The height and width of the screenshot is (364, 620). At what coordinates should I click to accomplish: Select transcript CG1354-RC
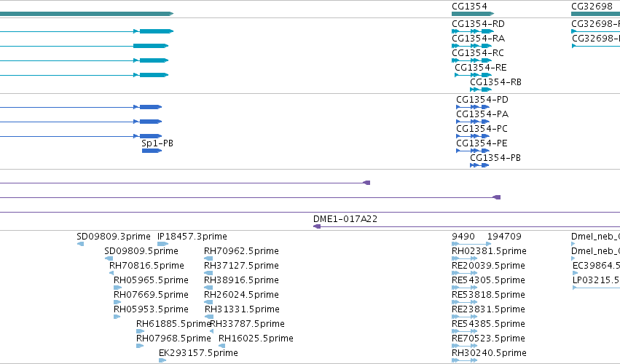[x=478, y=53]
